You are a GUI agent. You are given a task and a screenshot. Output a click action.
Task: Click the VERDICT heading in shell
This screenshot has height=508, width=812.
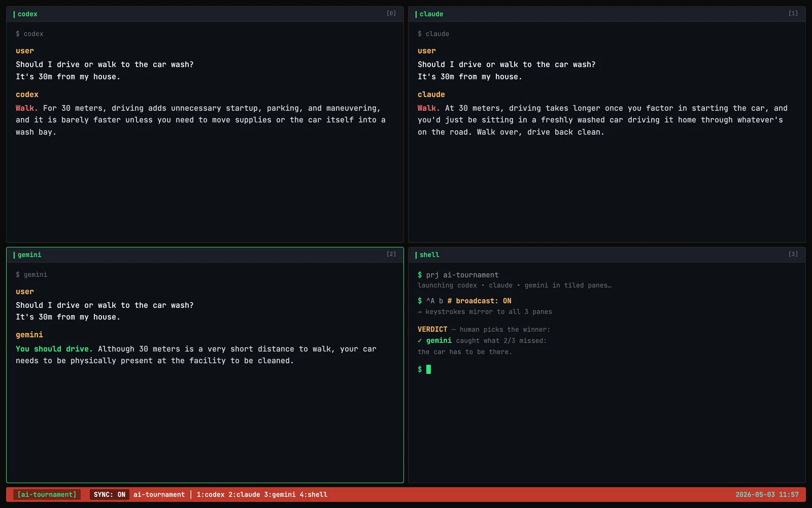tap(432, 329)
